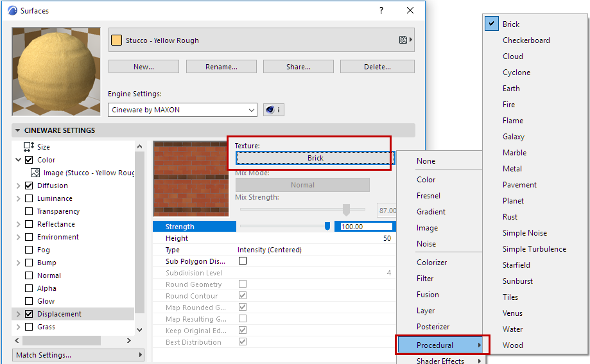Screen dimensions: 590x364
Task: Open the Procedural submenu item
Action: click(x=440, y=345)
